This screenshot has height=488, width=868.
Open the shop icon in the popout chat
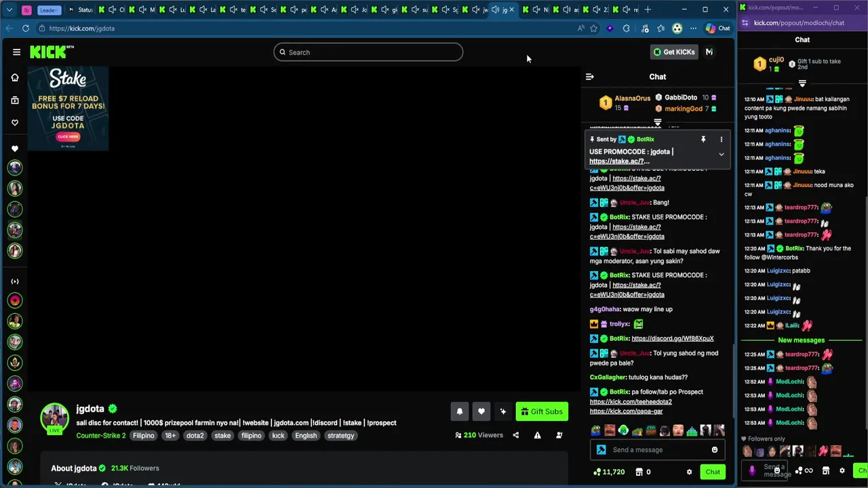pyautogui.click(x=826, y=470)
